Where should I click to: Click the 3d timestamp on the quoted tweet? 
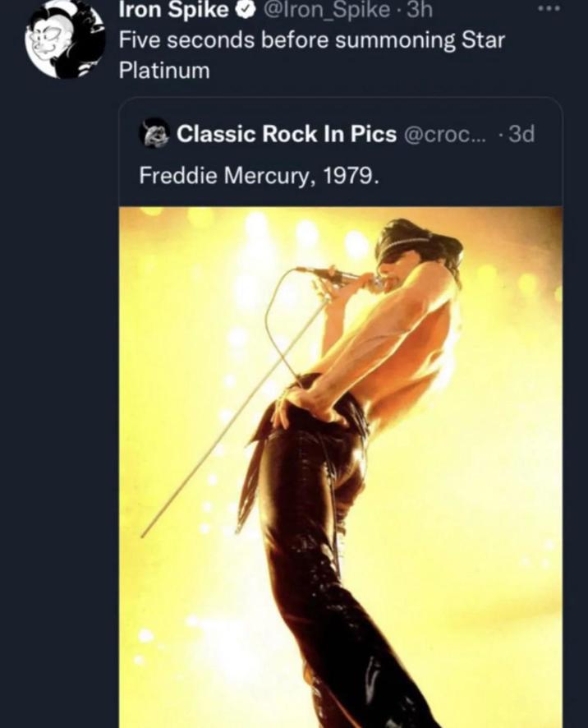click(521, 135)
